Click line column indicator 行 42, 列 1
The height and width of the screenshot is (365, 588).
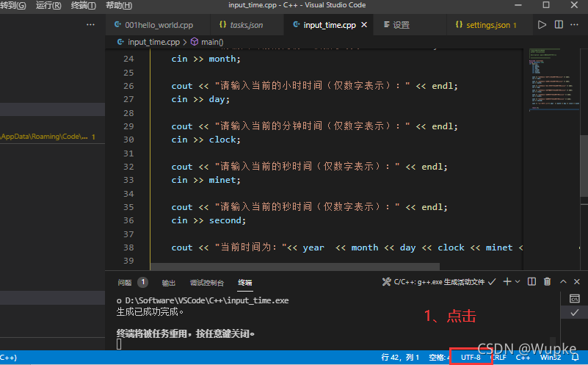pos(400,358)
